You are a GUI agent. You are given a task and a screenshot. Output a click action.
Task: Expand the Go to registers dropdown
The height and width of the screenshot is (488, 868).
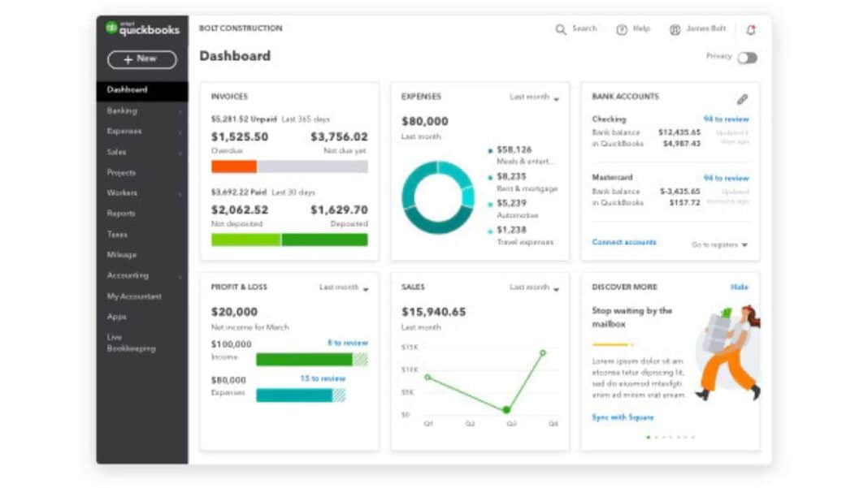tap(720, 244)
